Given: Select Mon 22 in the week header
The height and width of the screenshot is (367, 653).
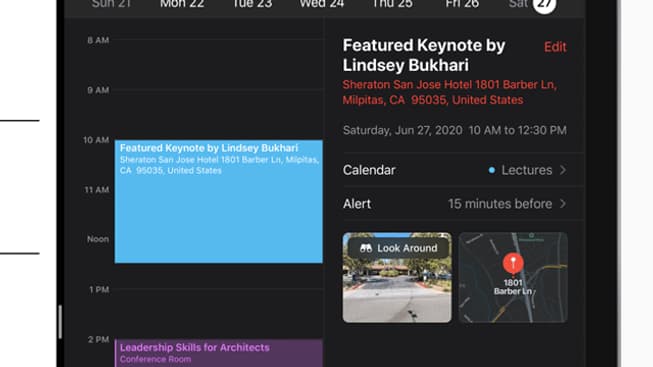Looking at the screenshot, I should [182, 5].
